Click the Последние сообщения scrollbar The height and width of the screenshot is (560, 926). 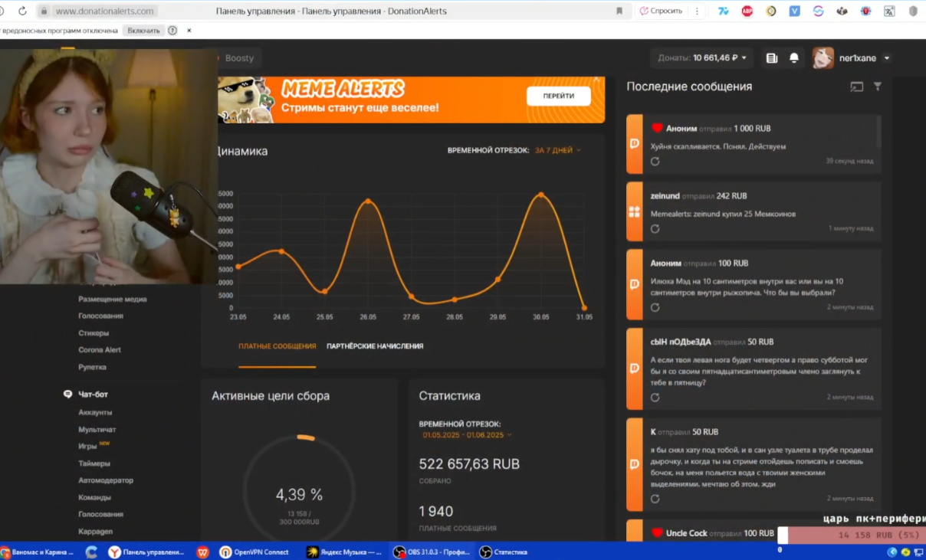878,132
